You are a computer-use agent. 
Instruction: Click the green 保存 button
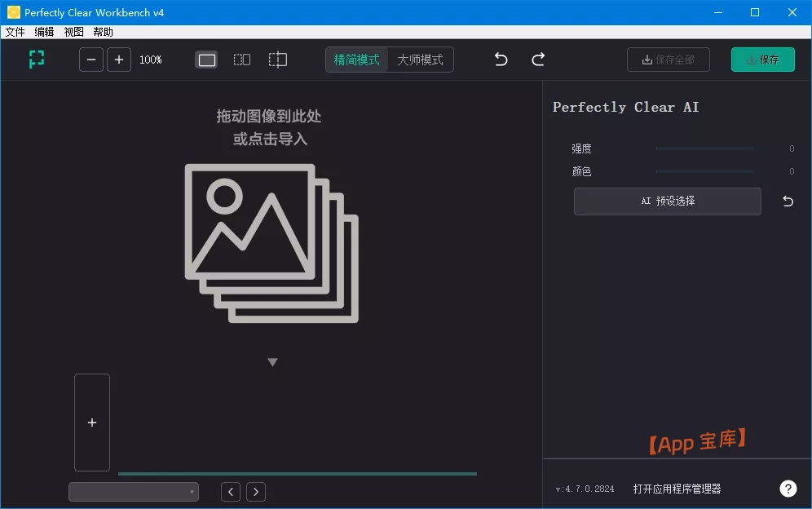pyautogui.click(x=762, y=59)
